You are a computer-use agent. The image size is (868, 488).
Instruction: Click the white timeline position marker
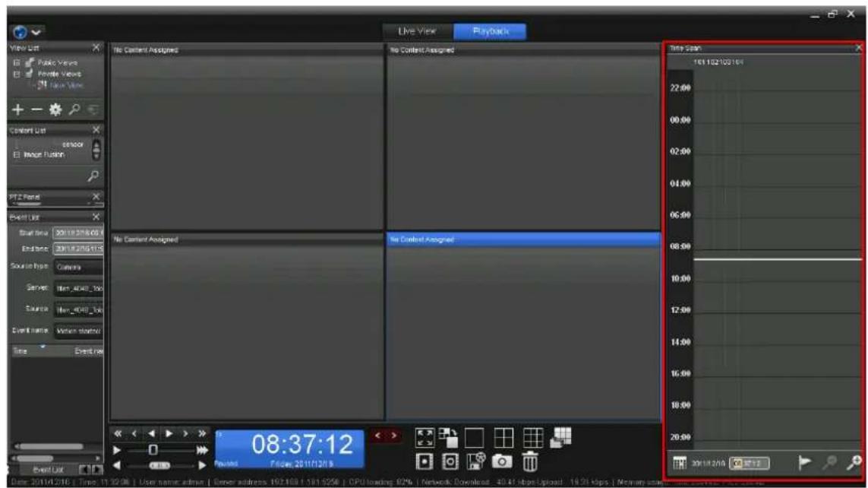point(778,258)
